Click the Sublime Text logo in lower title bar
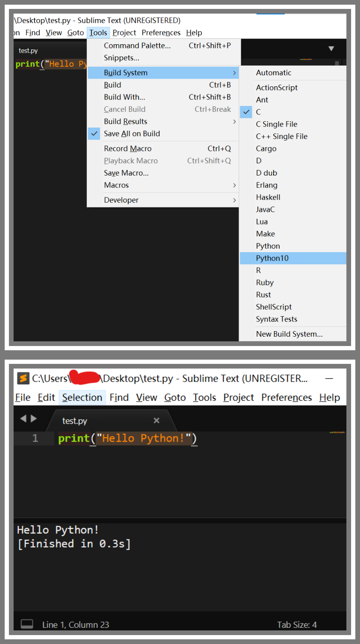The height and width of the screenshot is (644, 360). point(23,378)
